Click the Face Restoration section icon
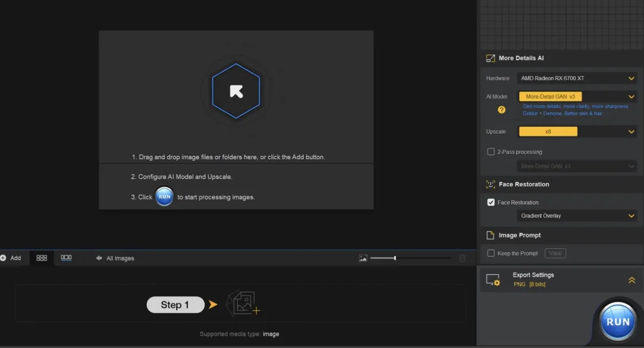The height and width of the screenshot is (348, 644). [x=491, y=184]
